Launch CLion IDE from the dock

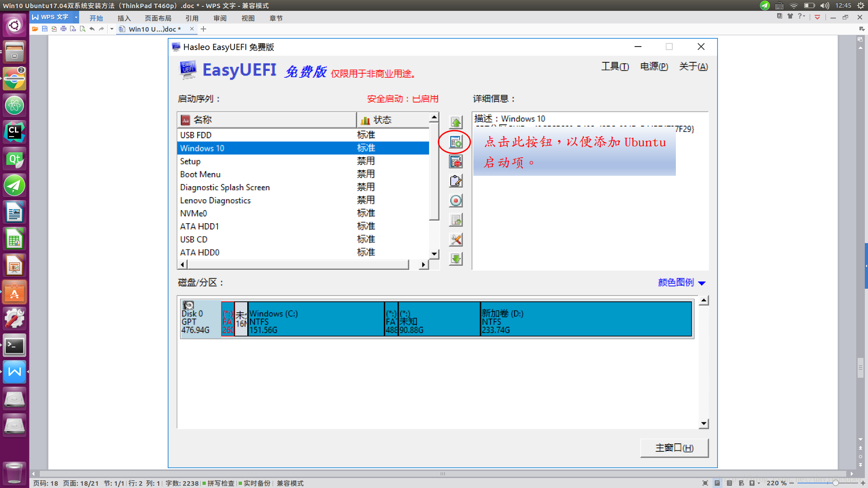click(x=14, y=132)
